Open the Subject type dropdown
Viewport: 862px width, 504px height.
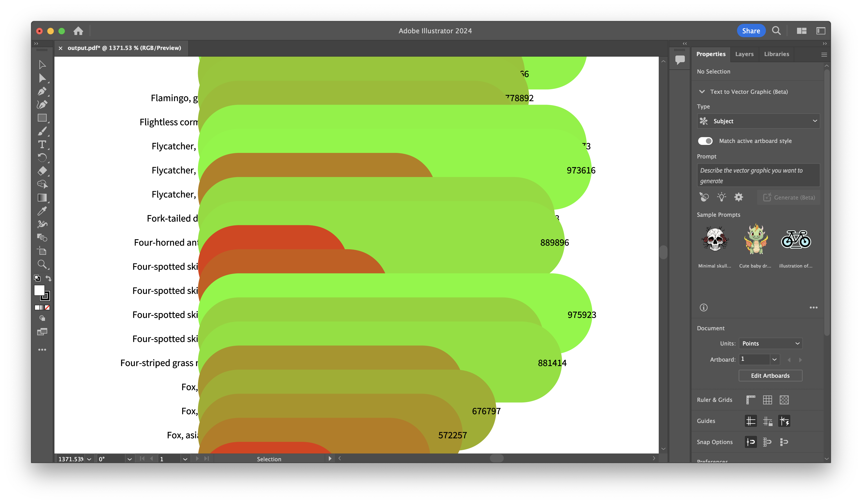(758, 121)
